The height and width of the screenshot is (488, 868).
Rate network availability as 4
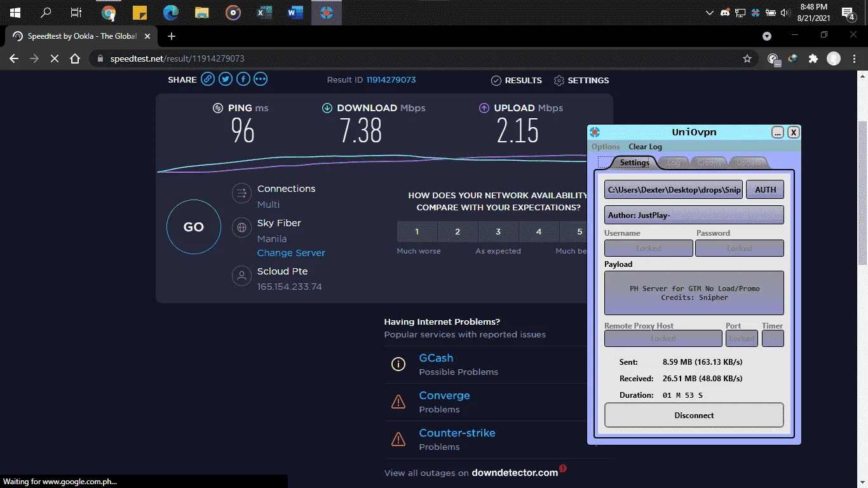(539, 232)
